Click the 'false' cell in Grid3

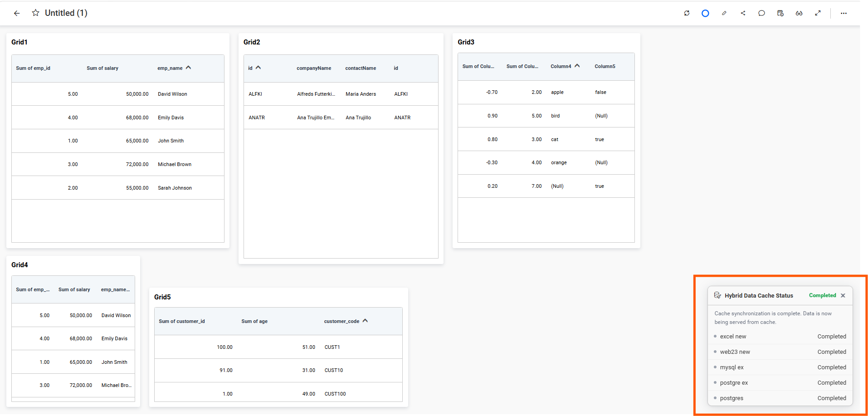click(600, 92)
